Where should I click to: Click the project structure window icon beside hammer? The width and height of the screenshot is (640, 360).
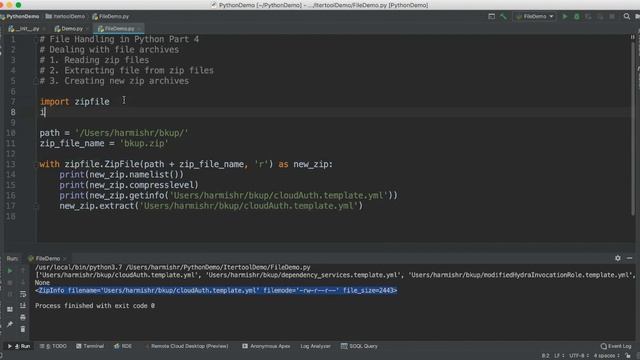coord(491,17)
